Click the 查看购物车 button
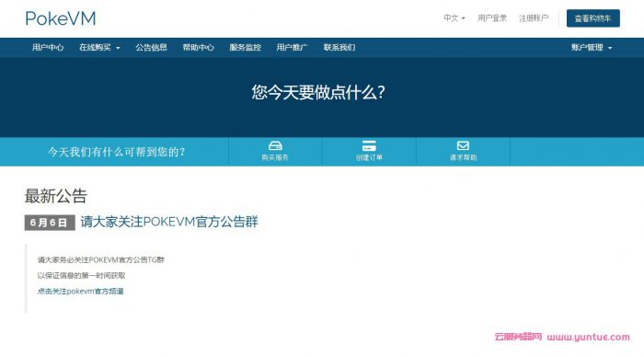644x356 pixels. click(x=593, y=18)
